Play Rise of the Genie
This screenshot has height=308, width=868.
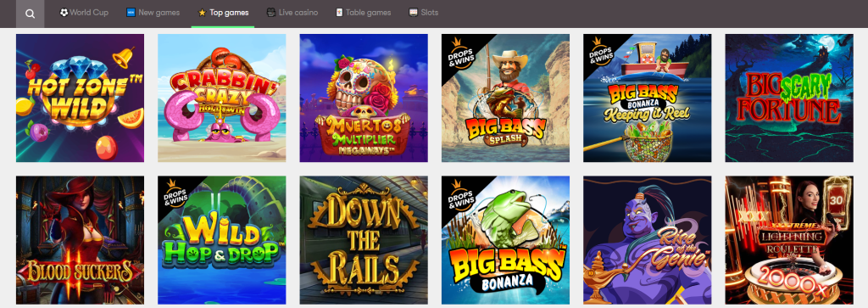647,240
